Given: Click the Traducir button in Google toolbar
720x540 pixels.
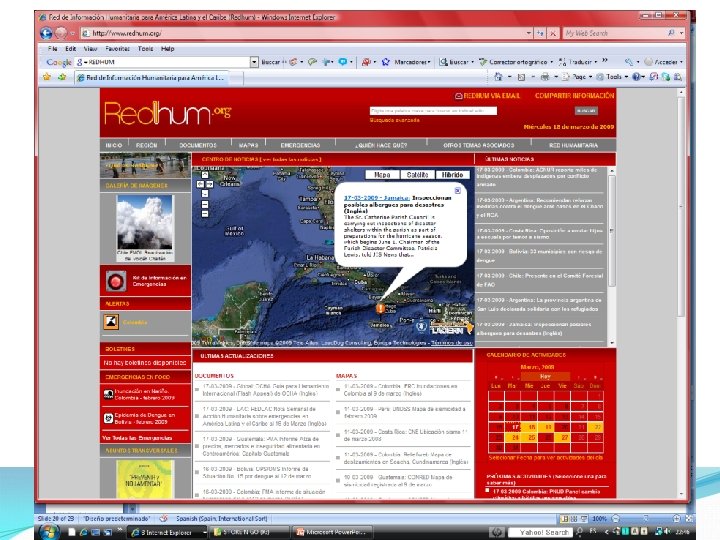Looking at the screenshot, I should click(576, 62).
